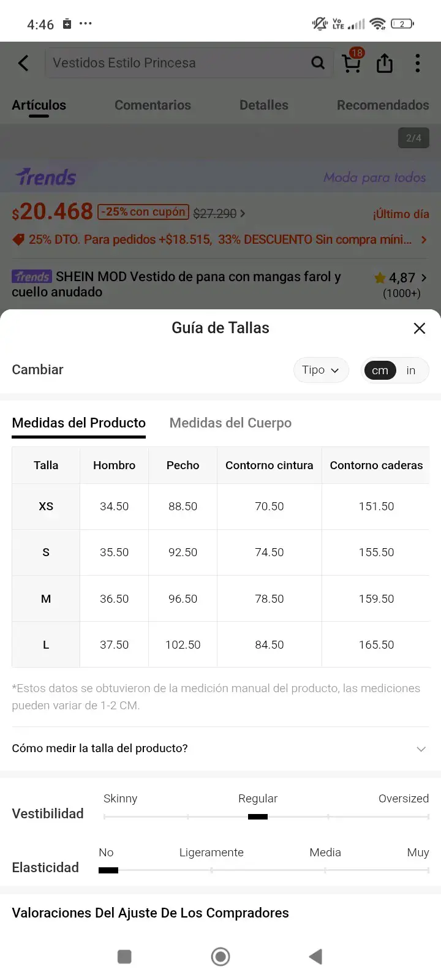Click the search magnifier icon

click(318, 62)
